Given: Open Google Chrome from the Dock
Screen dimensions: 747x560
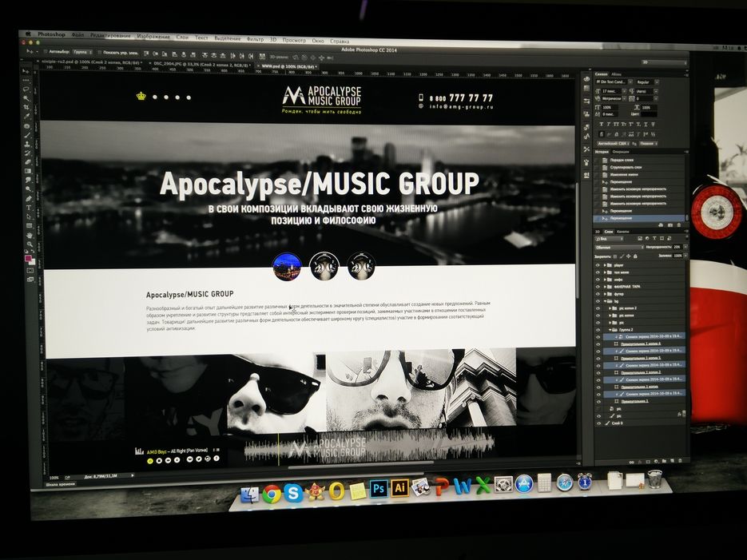Looking at the screenshot, I should click(272, 494).
